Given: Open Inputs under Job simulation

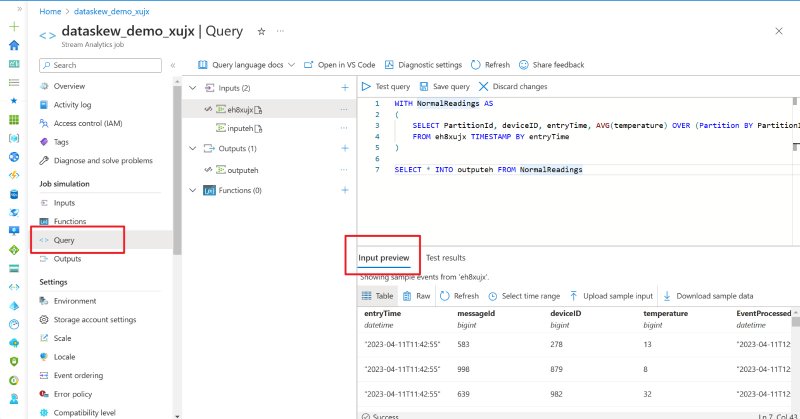Looking at the screenshot, I should (64, 203).
